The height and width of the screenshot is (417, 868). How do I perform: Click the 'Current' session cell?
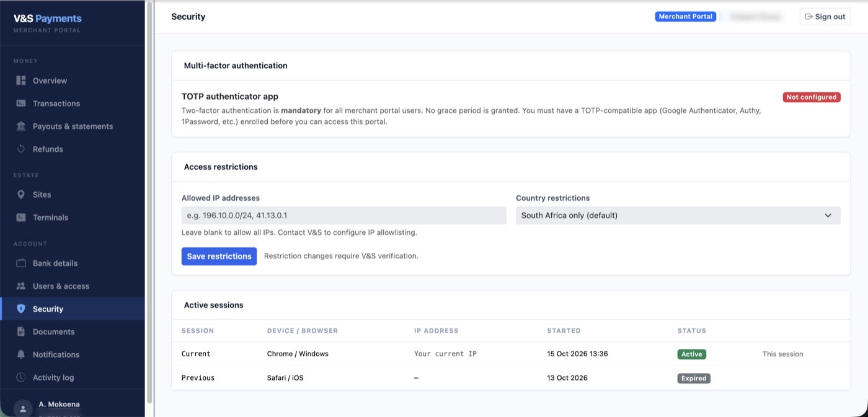[x=196, y=354]
